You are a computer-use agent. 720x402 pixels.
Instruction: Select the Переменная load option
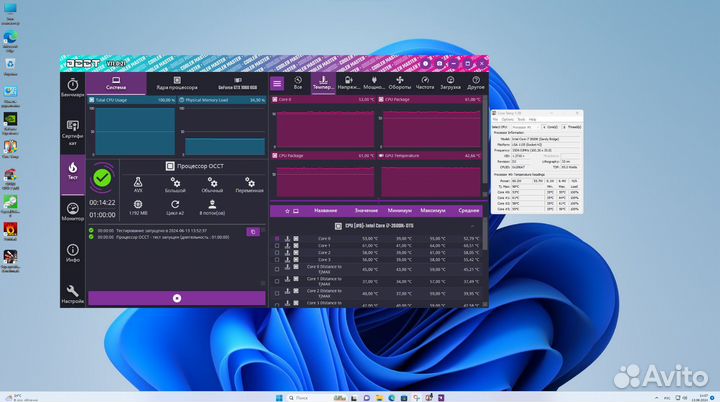[249, 185]
